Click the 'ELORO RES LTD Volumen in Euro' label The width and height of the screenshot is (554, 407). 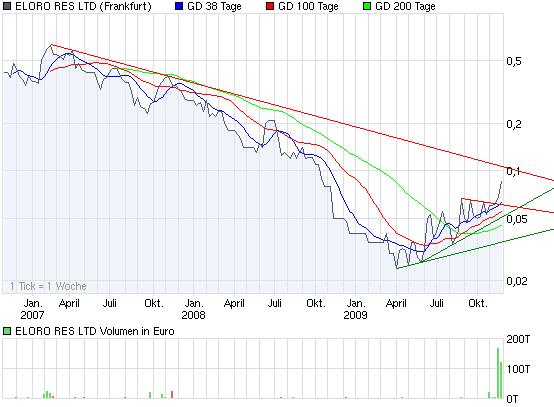95,331
